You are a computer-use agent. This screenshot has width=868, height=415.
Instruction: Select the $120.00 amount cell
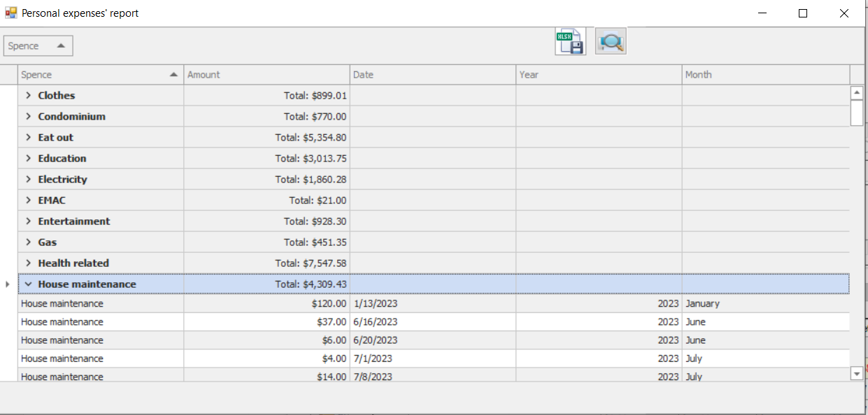(x=266, y=304)
